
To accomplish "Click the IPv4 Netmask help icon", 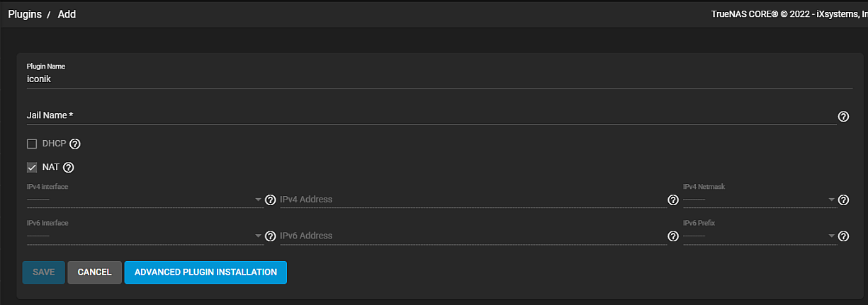I will (843, 200).
